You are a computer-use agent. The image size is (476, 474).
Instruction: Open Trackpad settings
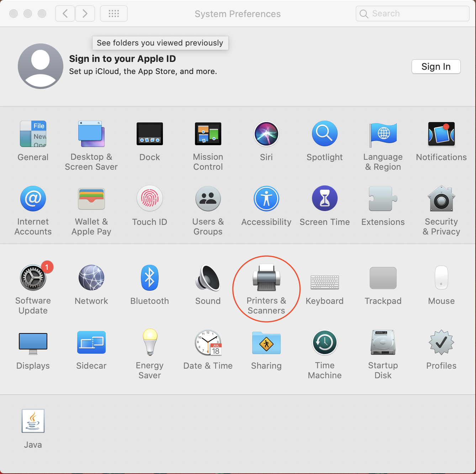coord(383,278)
